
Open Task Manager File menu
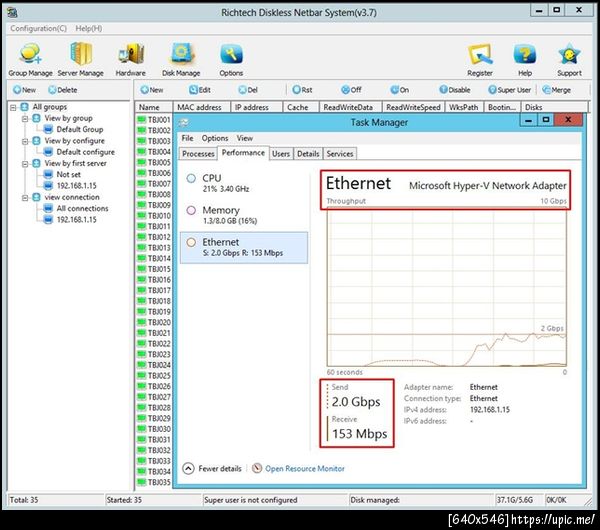click(188, 138)
